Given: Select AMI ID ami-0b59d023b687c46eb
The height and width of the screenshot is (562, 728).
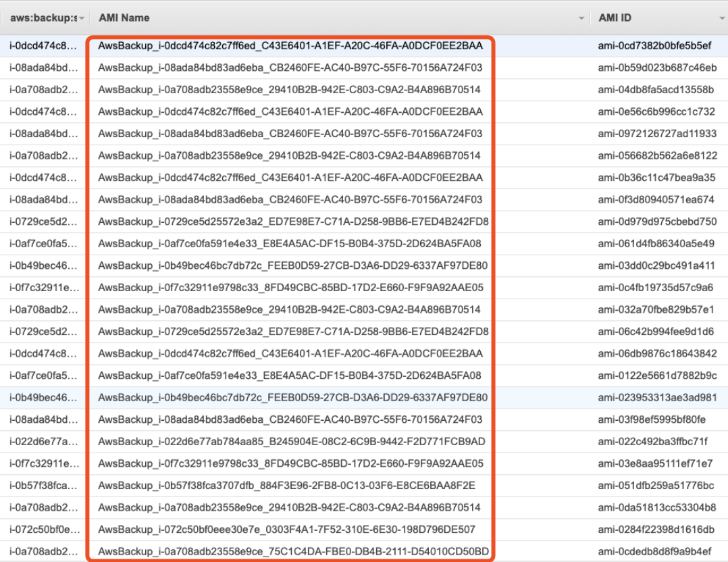Looking at the screenshot, I should pos(658,68).
